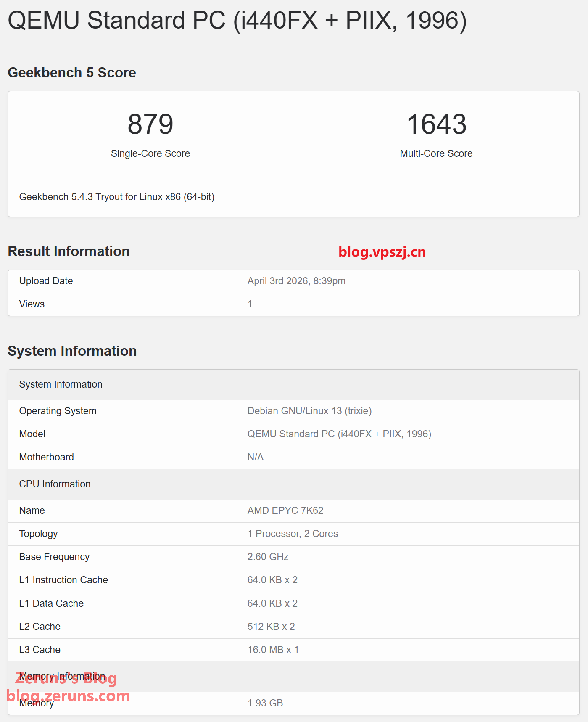Click the L3 Cache value 16.0 MB x 1
588x722 pixels.
pos(273,650)
